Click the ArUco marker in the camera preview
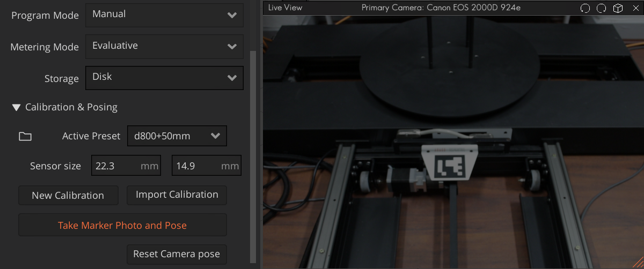Screen dimensions: 644x269 [x=449, y=167]
